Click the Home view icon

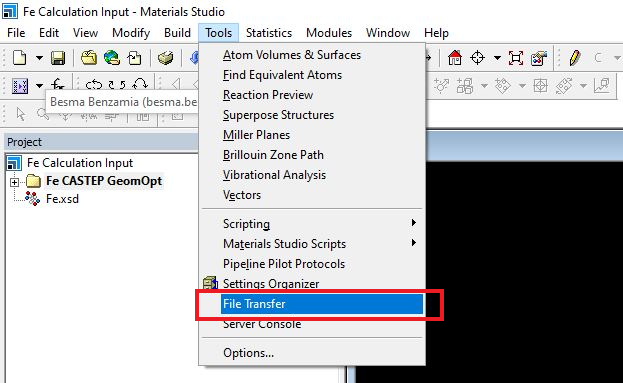(455, 58)
